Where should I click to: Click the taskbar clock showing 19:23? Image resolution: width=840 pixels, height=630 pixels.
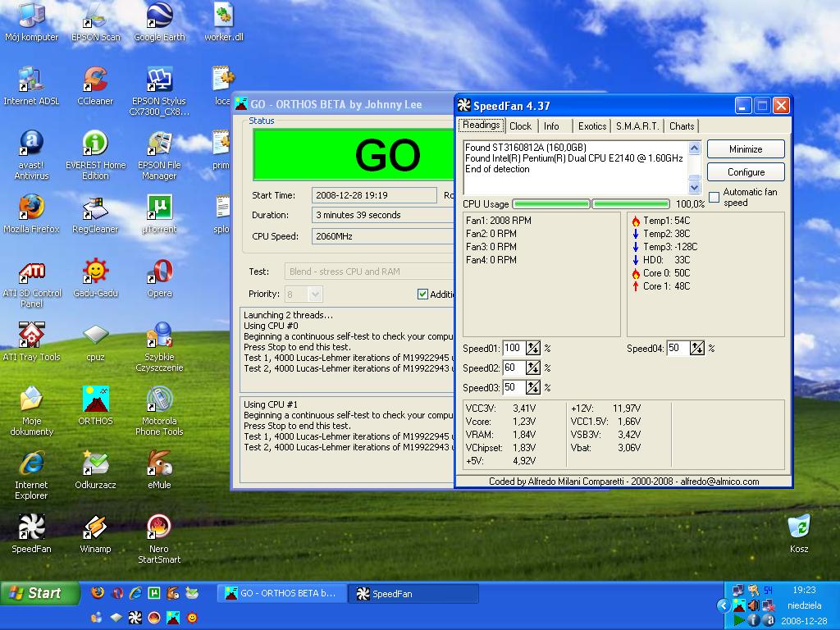tap(804, 590)
